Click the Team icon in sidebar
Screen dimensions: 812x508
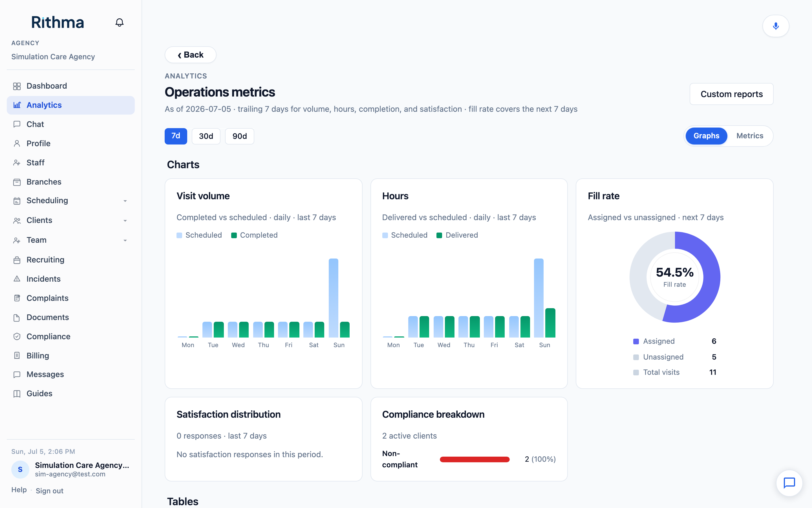tap(17, 240)
